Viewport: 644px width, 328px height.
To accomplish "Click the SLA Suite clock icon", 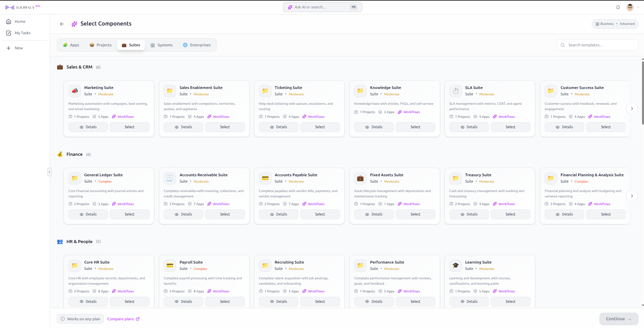I will [456, 91].
